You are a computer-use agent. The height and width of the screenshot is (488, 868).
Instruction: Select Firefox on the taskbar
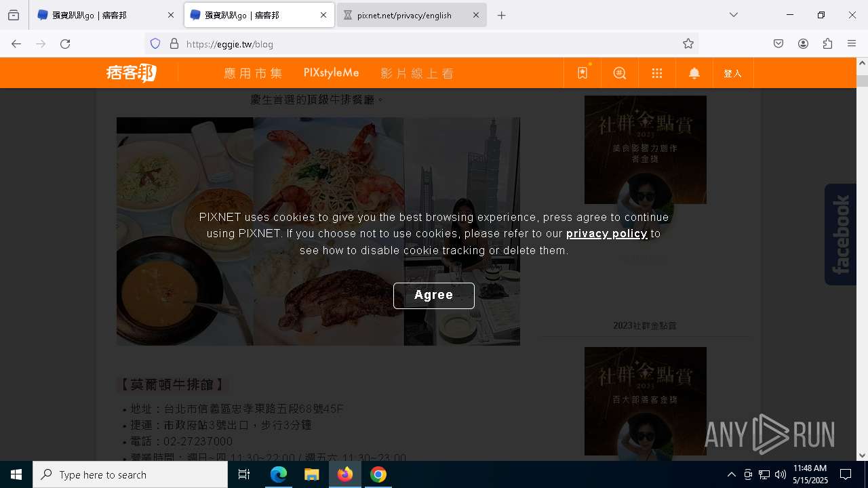pos(345,474)
